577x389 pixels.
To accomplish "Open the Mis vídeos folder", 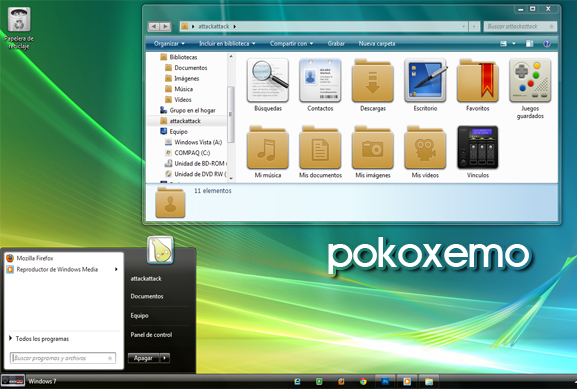I will (x=425, y=148).
